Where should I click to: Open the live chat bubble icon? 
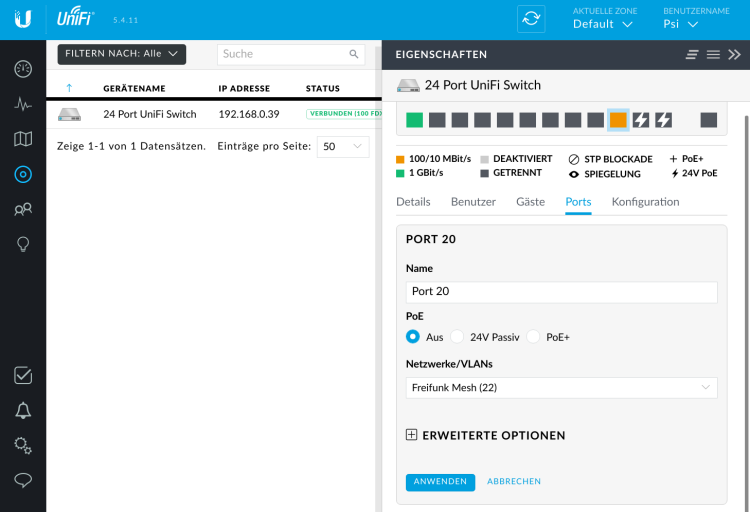[23, 480]
